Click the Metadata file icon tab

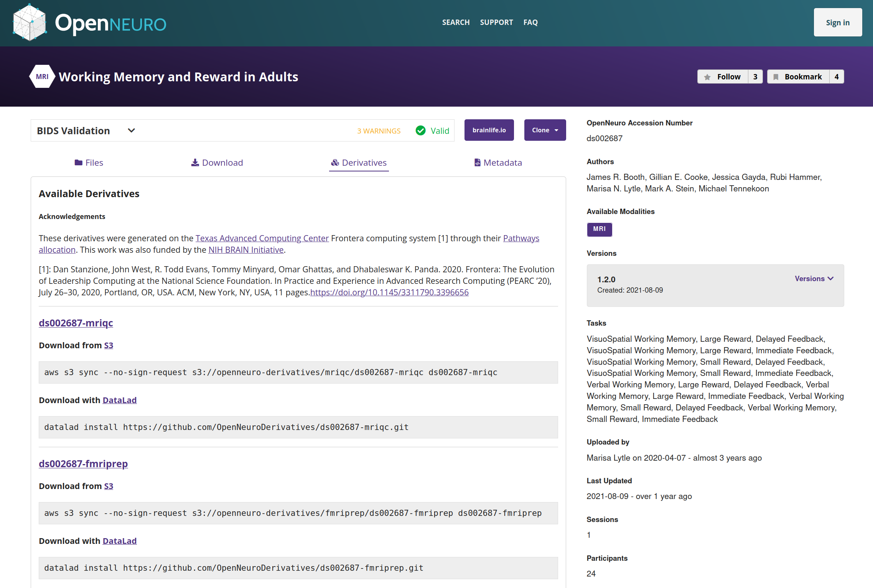(x=477, y=163)
